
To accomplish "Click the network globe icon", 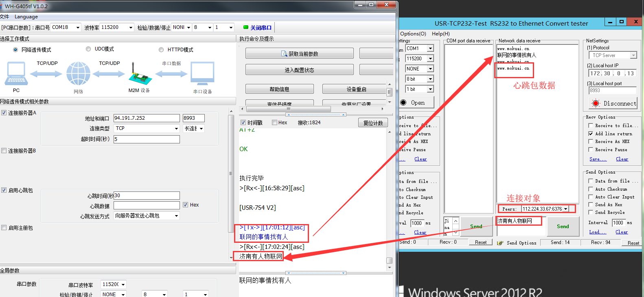I will point(78,74).
